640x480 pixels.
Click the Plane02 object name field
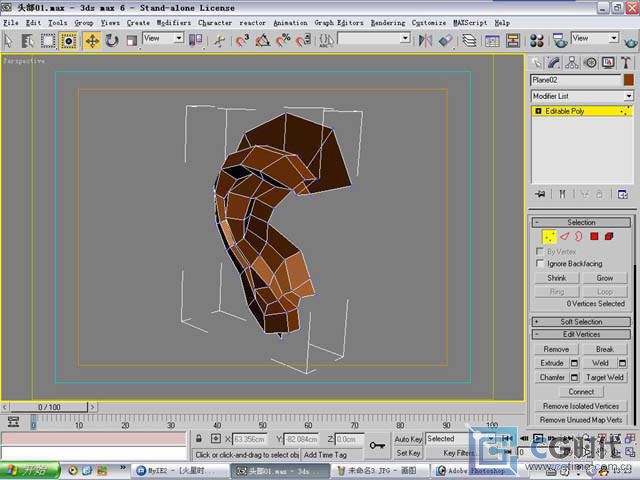click(x=576, y=80)
